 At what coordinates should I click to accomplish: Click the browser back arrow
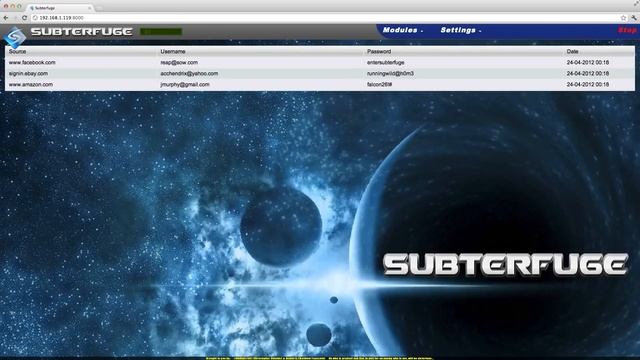pyautogui.click(x=6, y=18)
